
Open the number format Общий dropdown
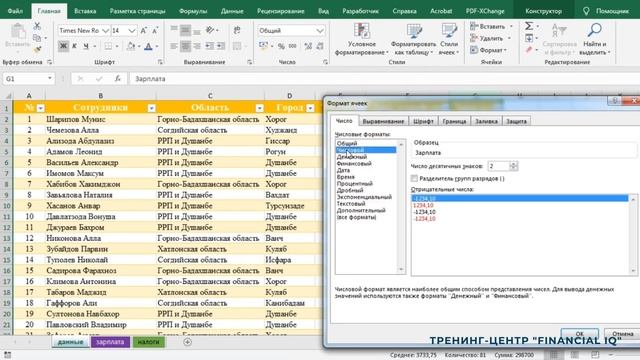pyautogui.click(x=320, y=31)
